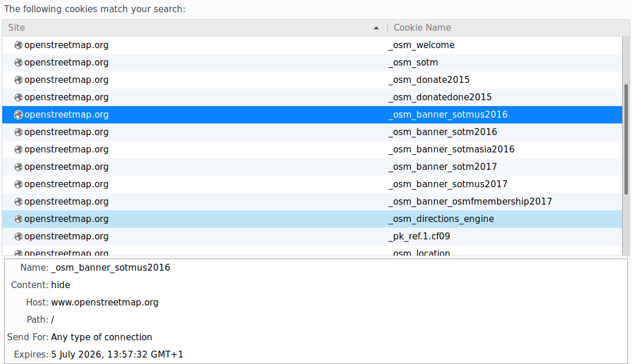Select the _osm_banner_sotmus2017 cookie name
632x364 pixels.
coord(448,184)
